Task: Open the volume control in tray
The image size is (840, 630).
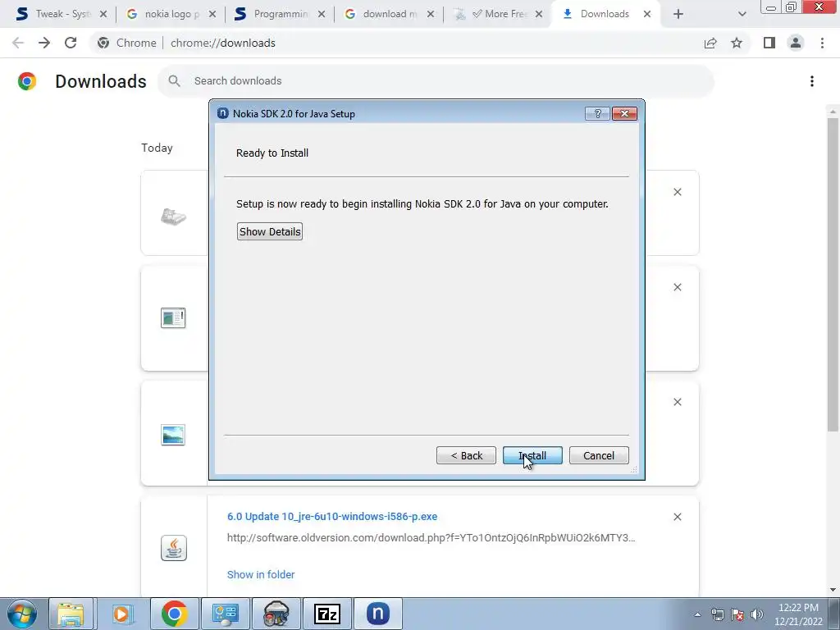Action: pyautogui.click(x=756, y=614)
